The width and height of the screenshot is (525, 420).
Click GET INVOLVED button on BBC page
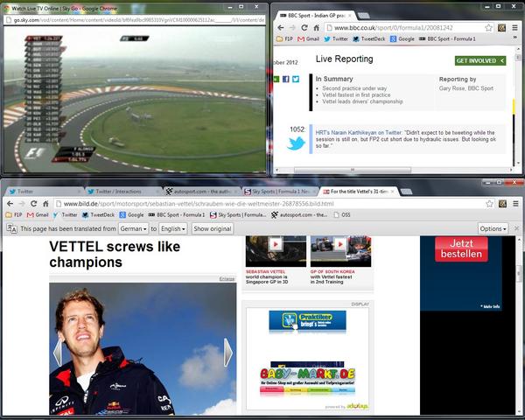tap(480, 60)
